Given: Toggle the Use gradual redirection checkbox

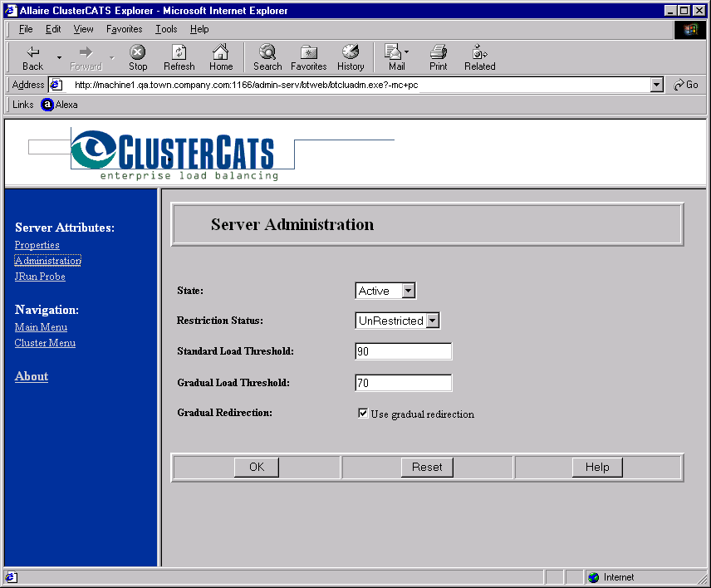Looking at the screenshot, I should tap(363, 413).
